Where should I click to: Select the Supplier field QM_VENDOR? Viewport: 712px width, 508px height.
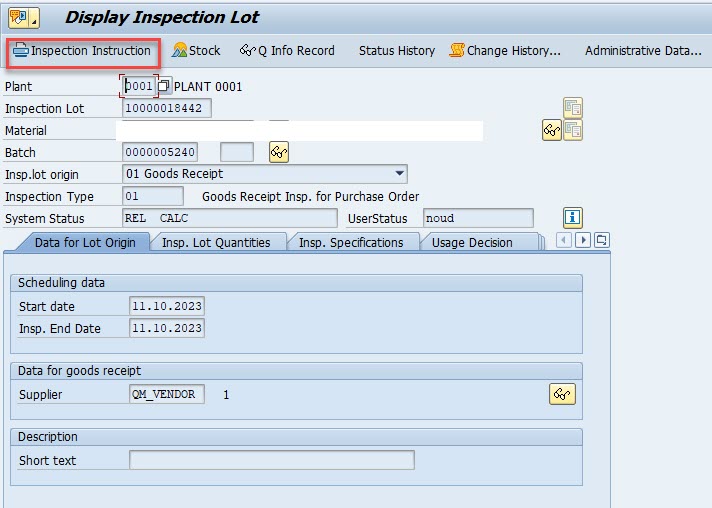pos(167,394)
